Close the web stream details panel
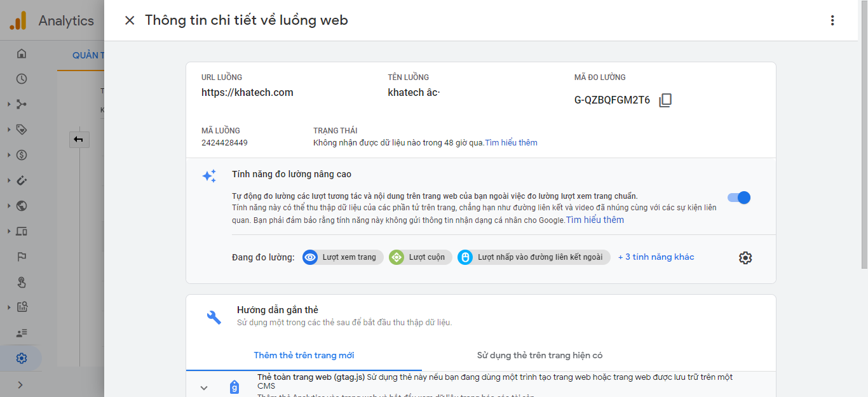Image resolution: width=868 pixels, height=397 pixels. (x=130, y=20)
